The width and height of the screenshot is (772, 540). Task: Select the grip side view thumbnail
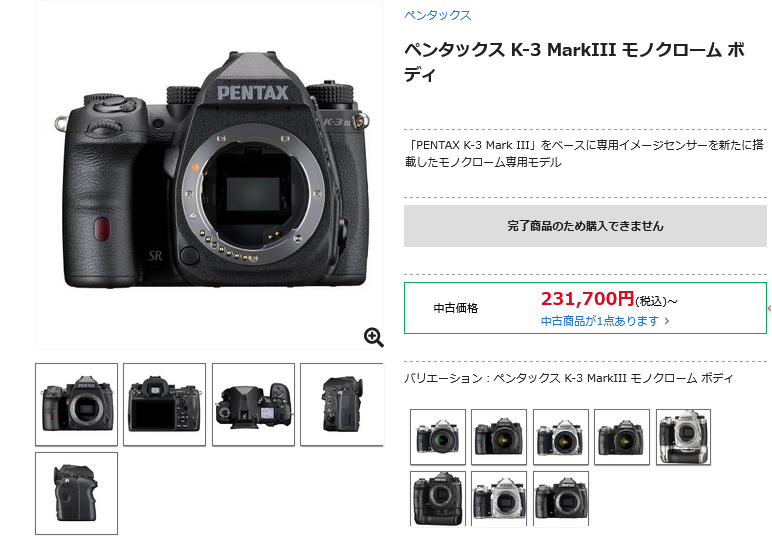pos(76,493)
